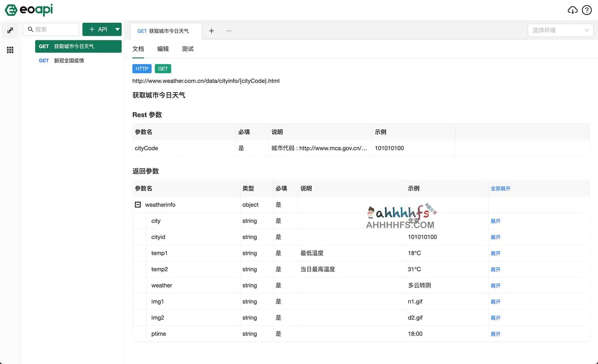Screen dimensions: 598x364
Task: Click the 全部展开 link in return parameters table
Action: [x=501, y=188]
